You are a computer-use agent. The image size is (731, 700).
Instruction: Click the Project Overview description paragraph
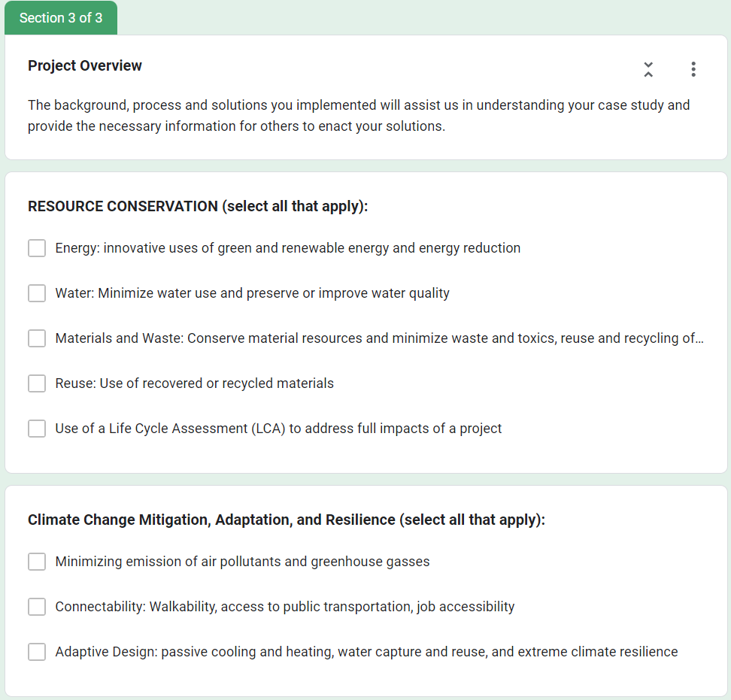(359, 115)
